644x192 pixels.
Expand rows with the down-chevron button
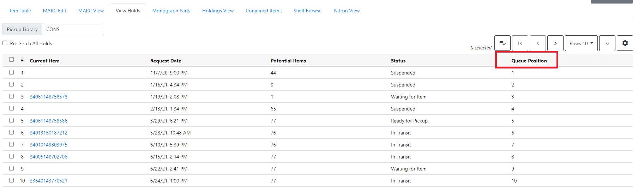607,43
